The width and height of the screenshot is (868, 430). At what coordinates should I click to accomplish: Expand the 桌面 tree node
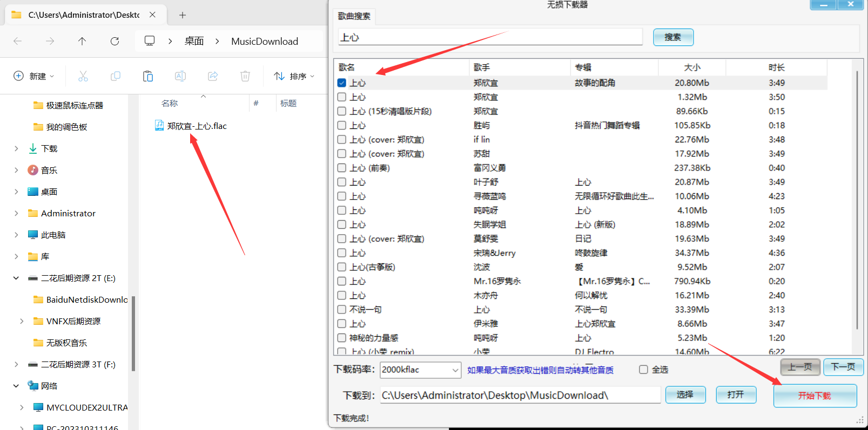16,192
